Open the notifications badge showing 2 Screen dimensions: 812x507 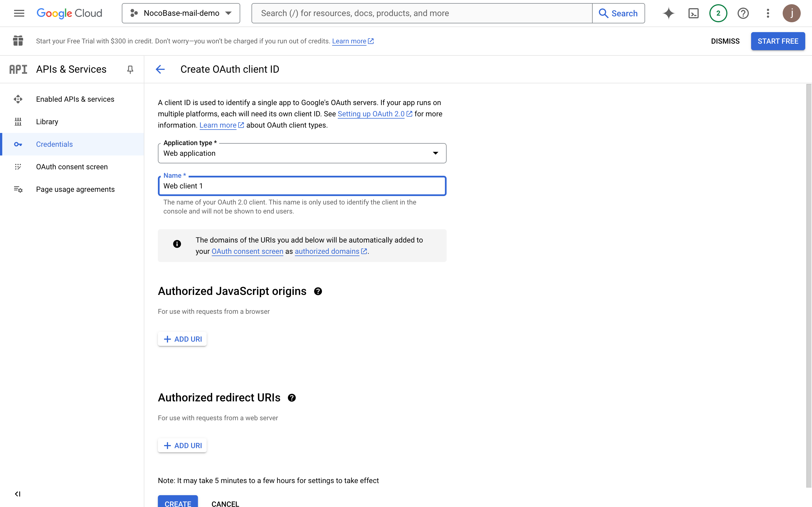[718, 13]
